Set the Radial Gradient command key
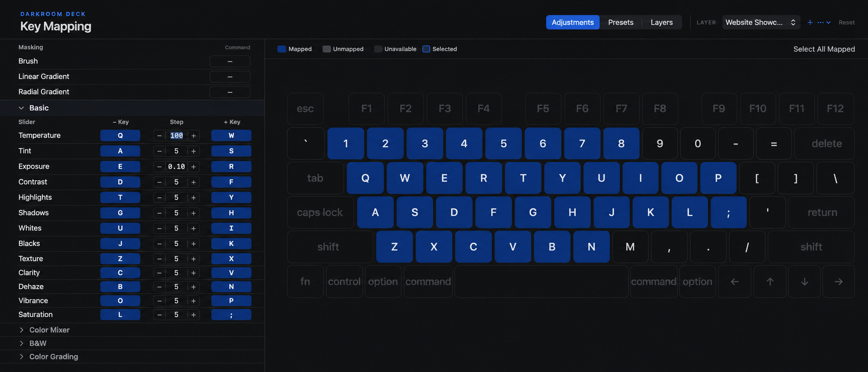Viewport: 868px width, 372px height. (230, 92)
